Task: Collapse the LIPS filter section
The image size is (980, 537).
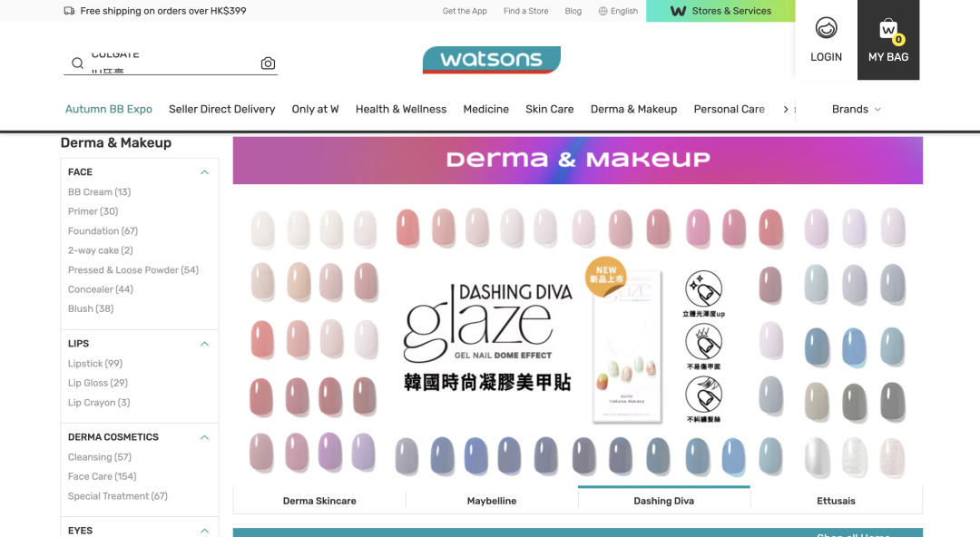Action: (204, 344)
